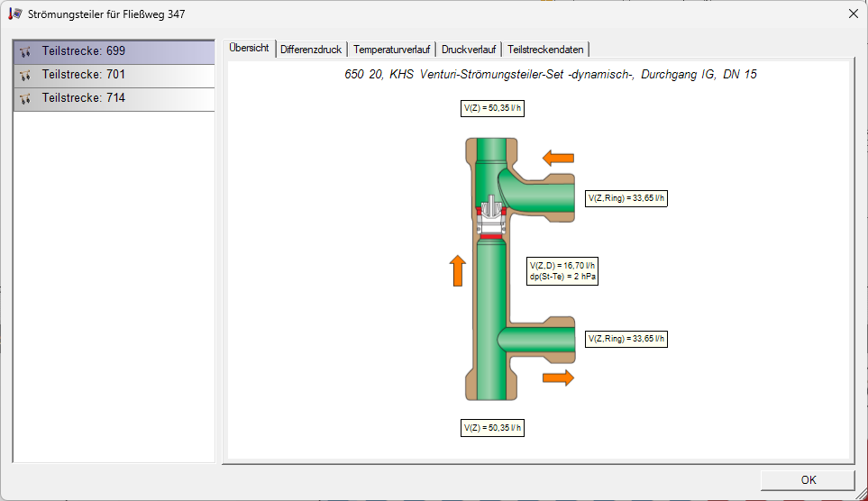Click lower V(Z,Ring) = 33,65 l/h label
Screen dimensions: 868x501
626,339
